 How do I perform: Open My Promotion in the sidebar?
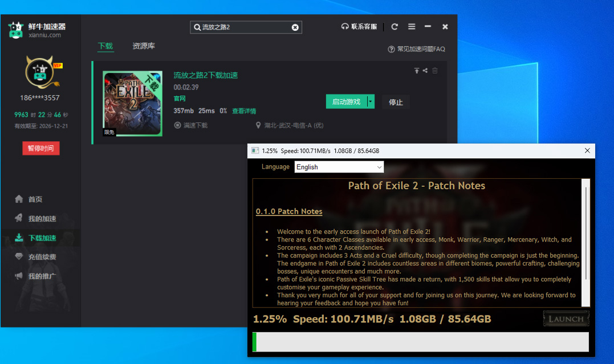pyautogui.click(x=35, y=276)
